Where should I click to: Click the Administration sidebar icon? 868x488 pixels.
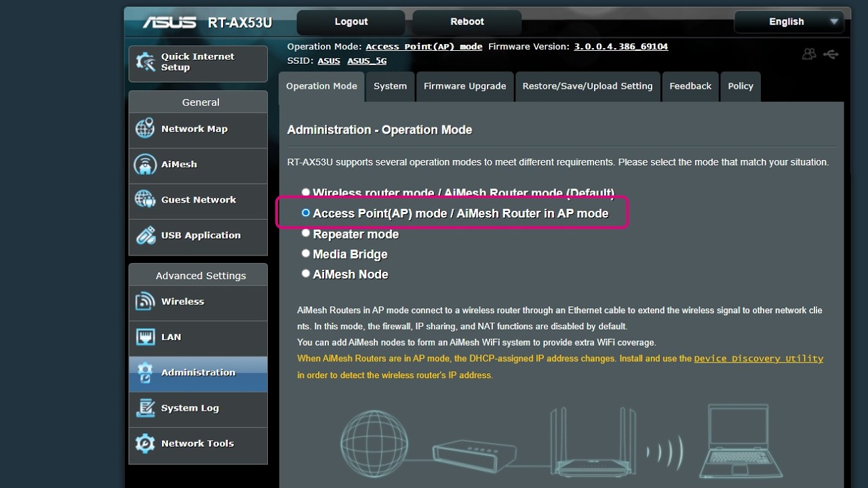(x=145, y=373)
